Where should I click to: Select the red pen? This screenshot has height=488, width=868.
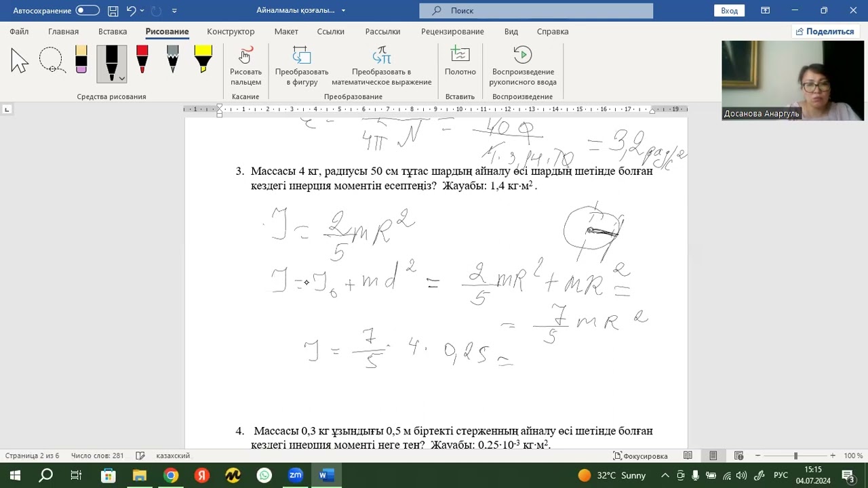(x=142, y=60)
